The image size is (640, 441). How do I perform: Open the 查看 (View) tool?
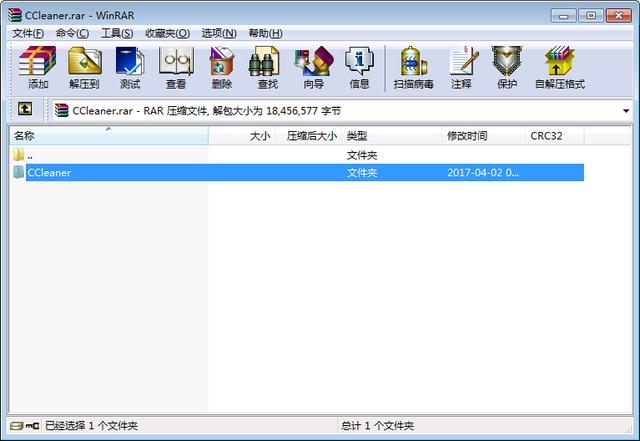pos(176,68)
